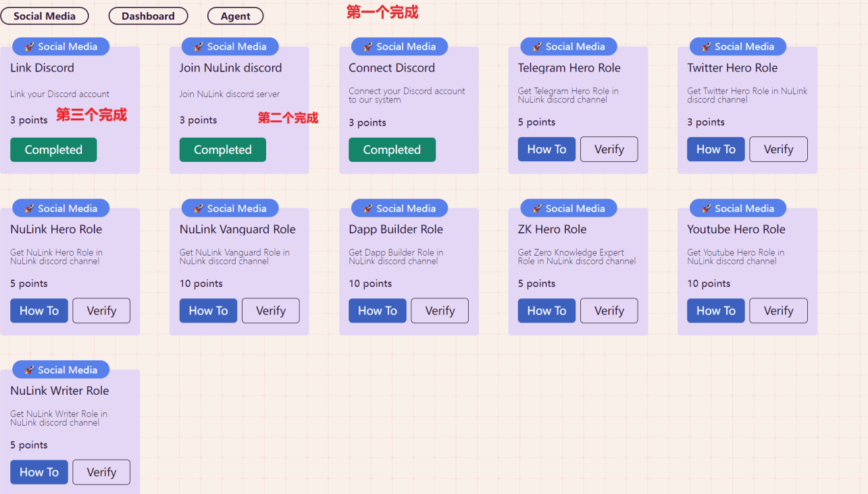Click the Link Discord card title
This screenshot has height=494, width=868.
click(42, 67)
